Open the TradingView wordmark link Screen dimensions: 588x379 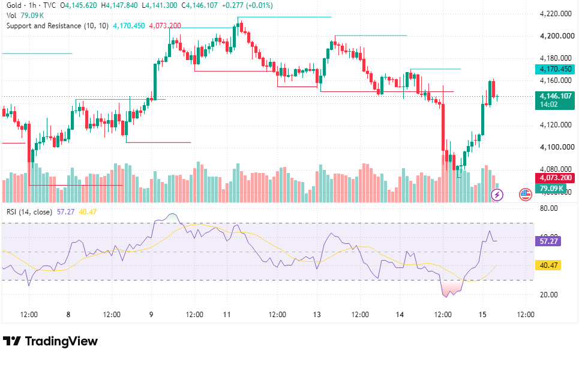pyautogui.click(x=61, y=341)
